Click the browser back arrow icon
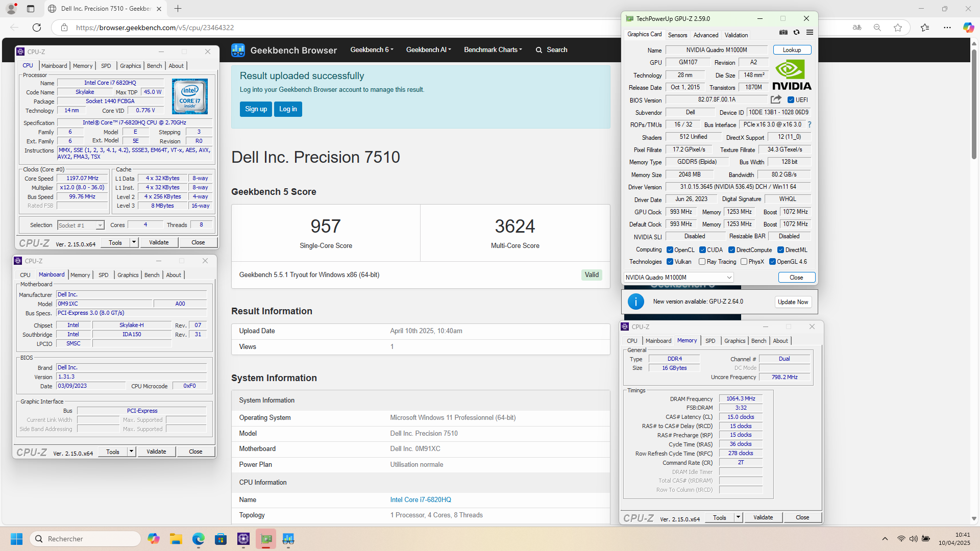This screenshot has width=980, height=551. coord(14,28)
